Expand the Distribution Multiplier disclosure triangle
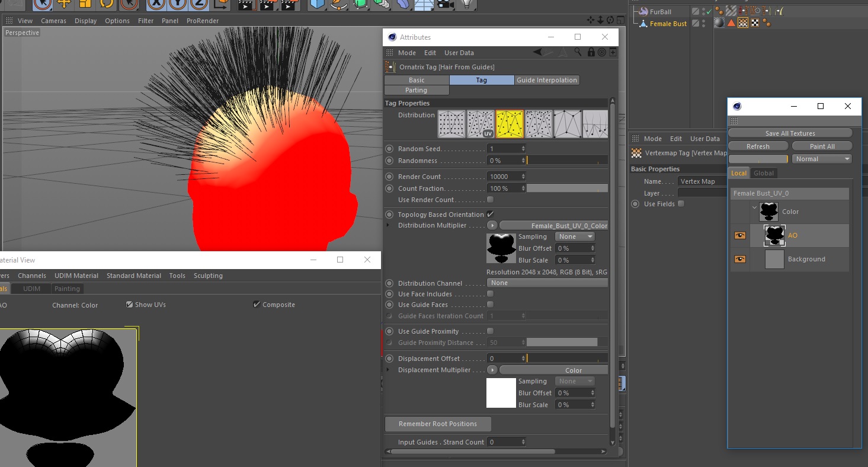 (x=388, y=225)
